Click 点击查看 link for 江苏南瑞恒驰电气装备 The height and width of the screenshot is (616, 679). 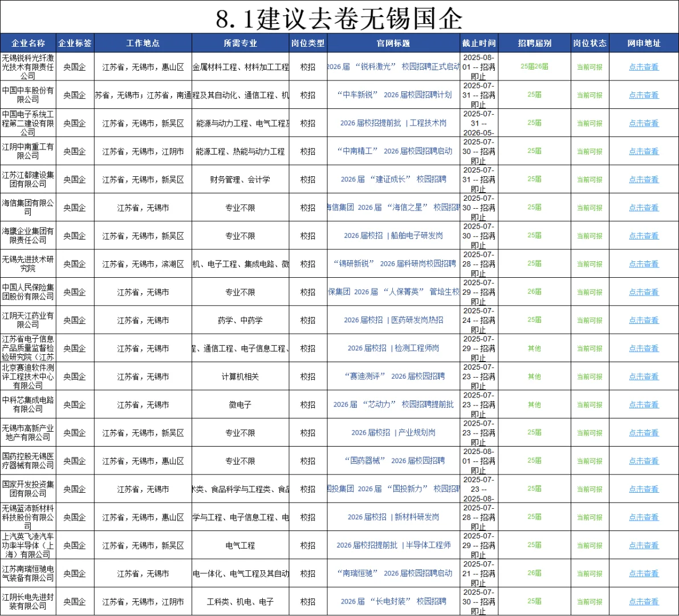pyautogui.click(x=644, y=574)
